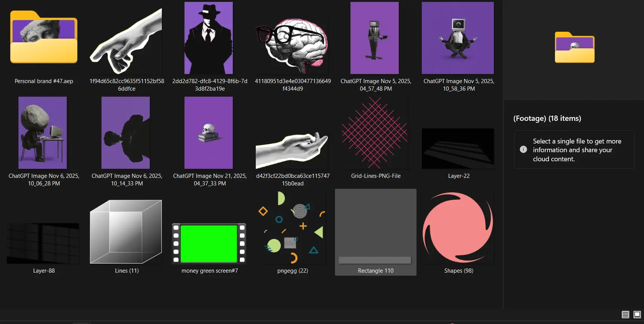Select ChatGPT Image Nov 21 skull image
Screen dimensions: 644x324
(209, 133)
